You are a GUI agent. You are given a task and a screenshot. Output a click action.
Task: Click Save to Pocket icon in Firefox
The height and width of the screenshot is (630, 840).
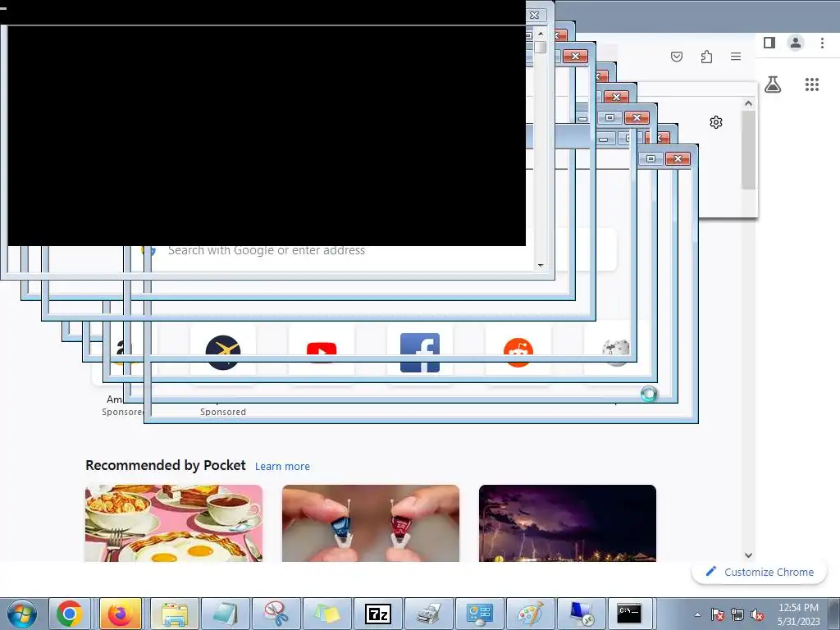click(677, 57)
